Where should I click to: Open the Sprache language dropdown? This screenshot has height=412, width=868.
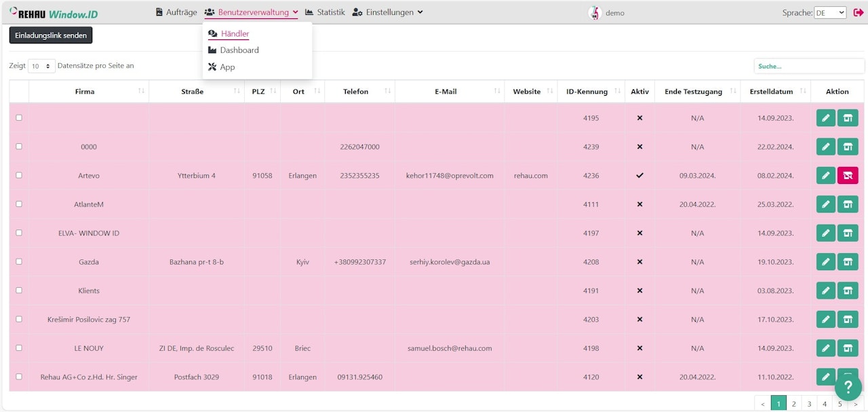pos(830,13)
